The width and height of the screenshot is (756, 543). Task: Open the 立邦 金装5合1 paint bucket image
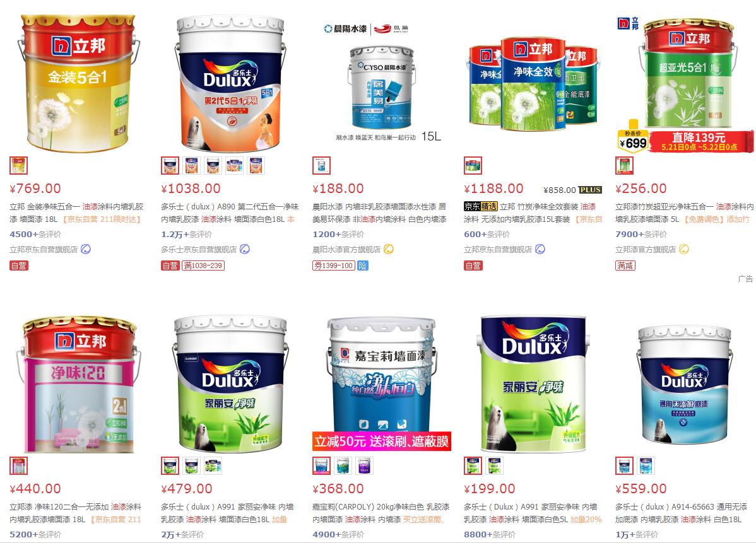79,83
